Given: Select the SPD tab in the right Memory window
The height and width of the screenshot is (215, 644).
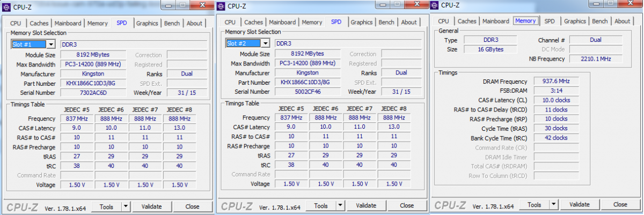Looking at the screenshot, I should (x=550, y=21).
